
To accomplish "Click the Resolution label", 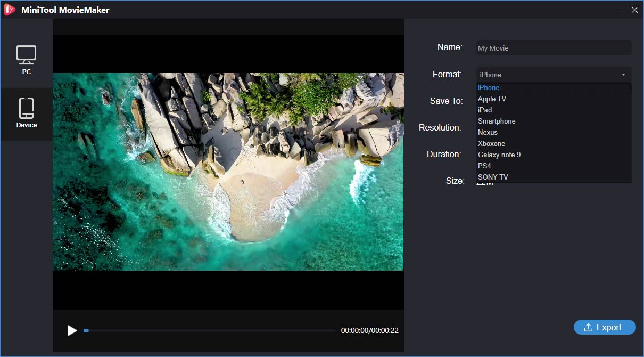I will [440, 127].
